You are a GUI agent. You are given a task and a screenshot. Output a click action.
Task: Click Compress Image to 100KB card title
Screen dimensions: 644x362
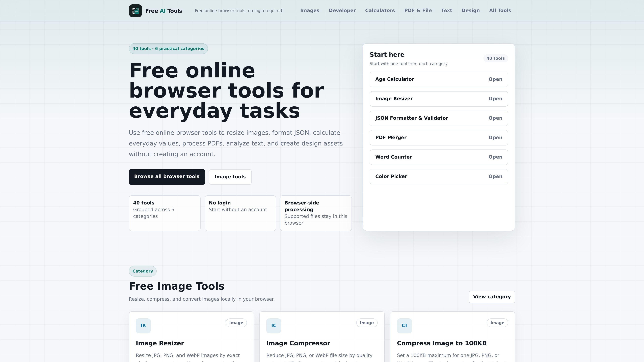coord(442,343)
